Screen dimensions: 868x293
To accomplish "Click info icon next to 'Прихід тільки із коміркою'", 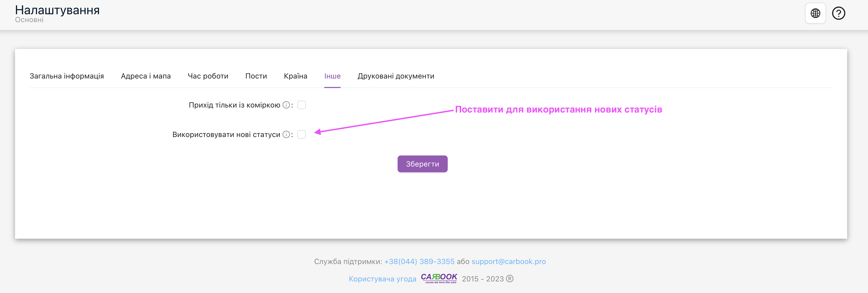I will (286, 105).
